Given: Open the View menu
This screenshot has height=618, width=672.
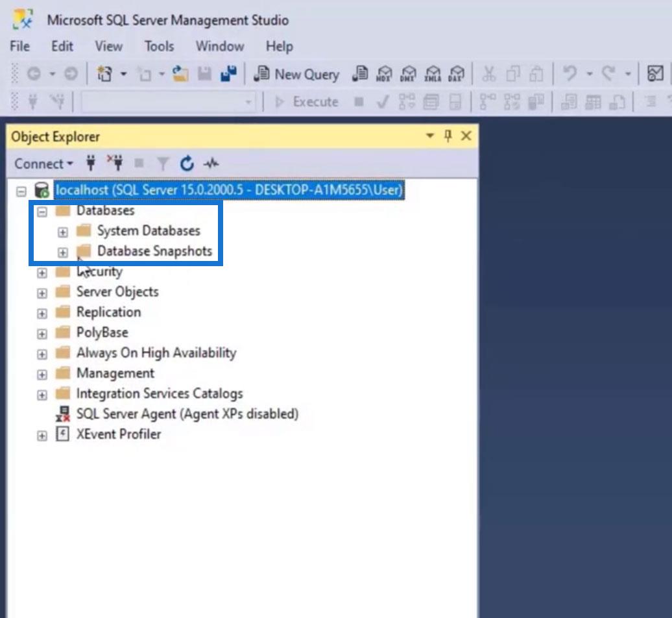Looking at the screenshot, I should [x=108, y=46].
